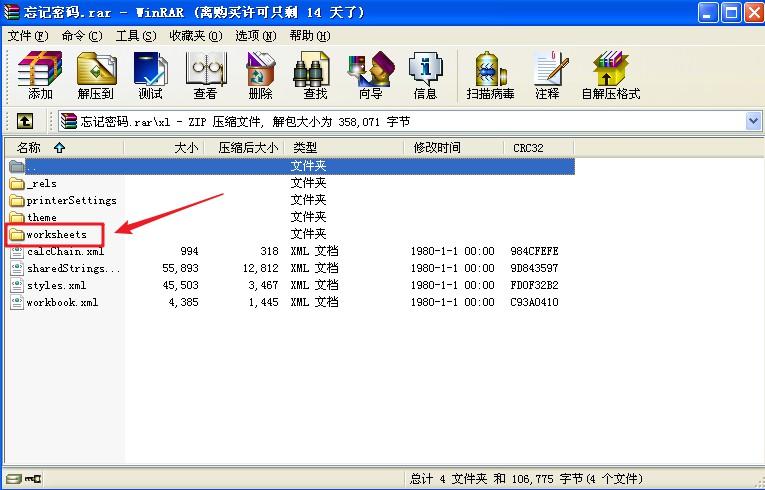Screen dimensions: 765x490
Task: Click the 添加 (Add) toolbar icon
Action: 40,75
